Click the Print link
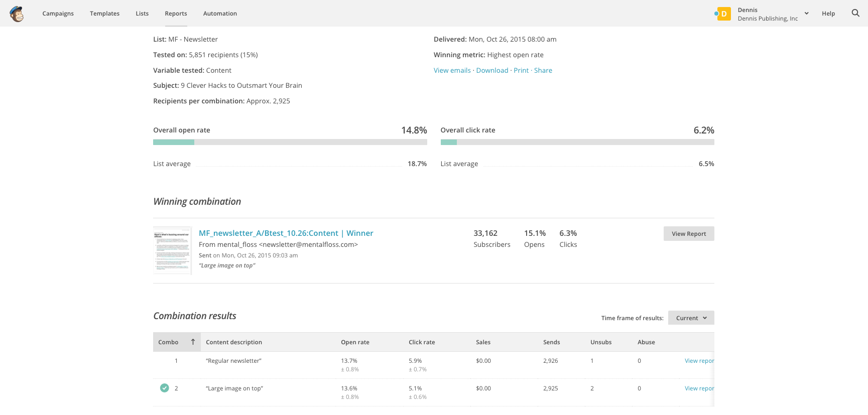 521,70
